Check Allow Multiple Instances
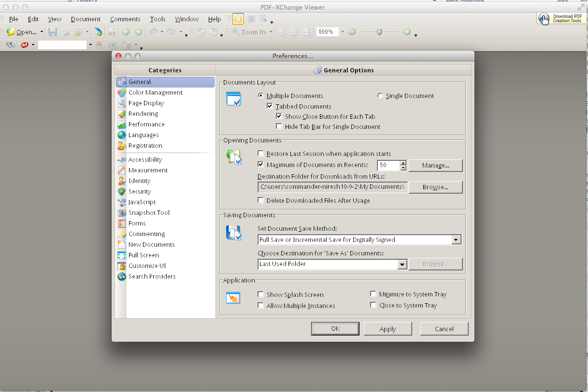 pos(261,306)
